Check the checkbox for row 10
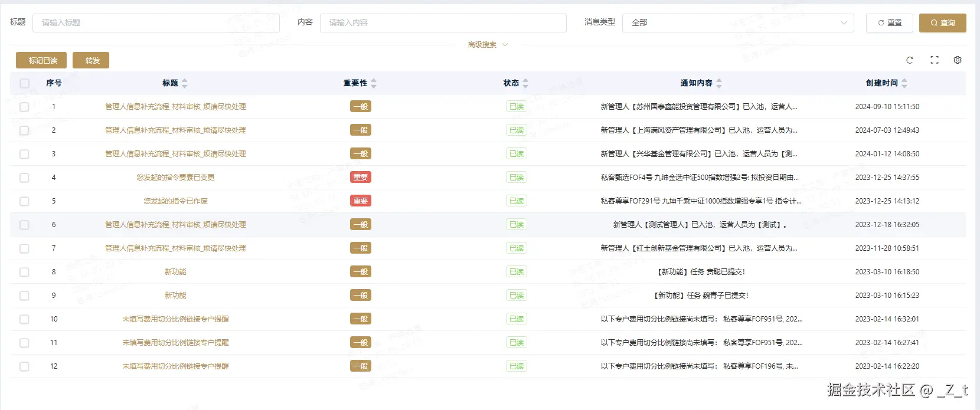 click(x=24, y=319)
